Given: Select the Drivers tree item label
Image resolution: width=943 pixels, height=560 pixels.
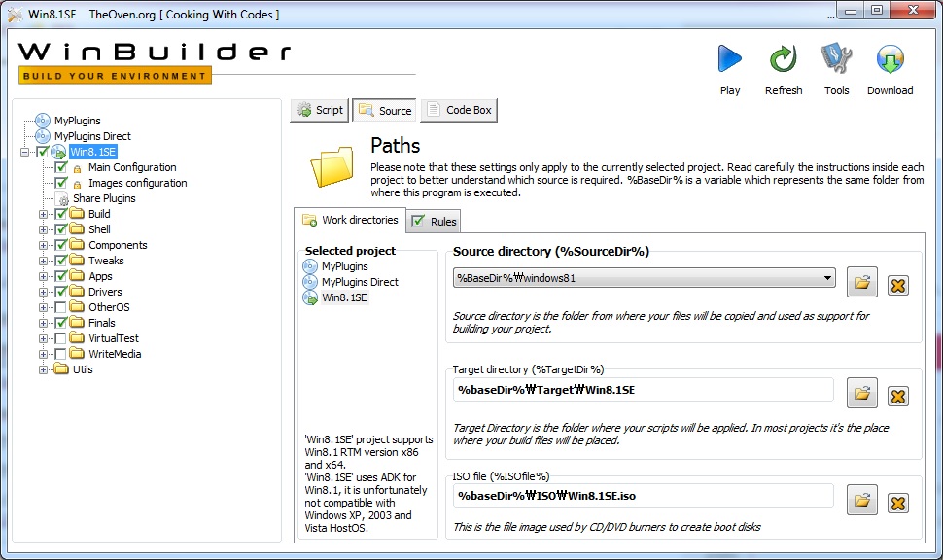Looking at the screenshot, I should pos(105,291).
